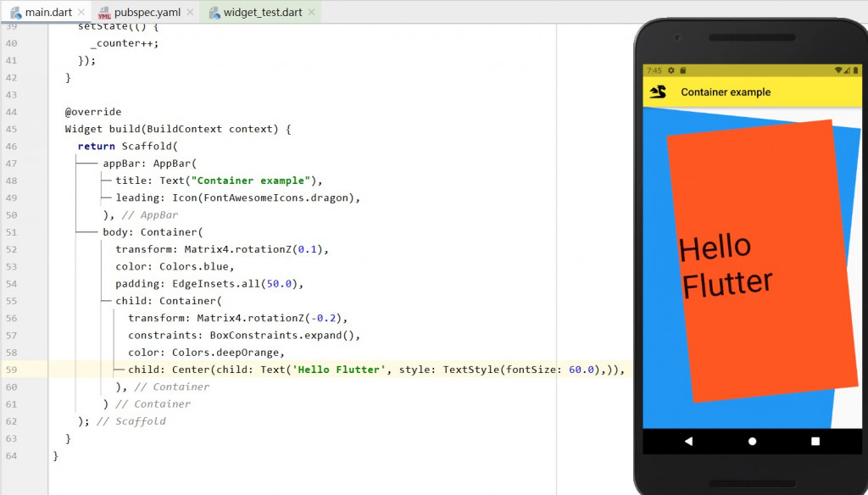Click line number 59 in the gutter
This screenshot has height=495, width=868.
[12, 370]
